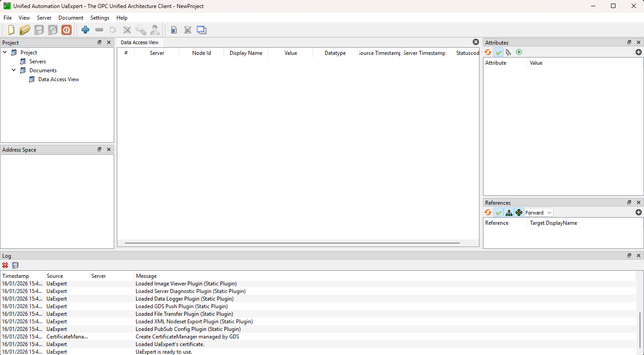Viewport: 644px width, 355px height.
Task: Open server properties with the wrench icon
Action: click(141, 30)
